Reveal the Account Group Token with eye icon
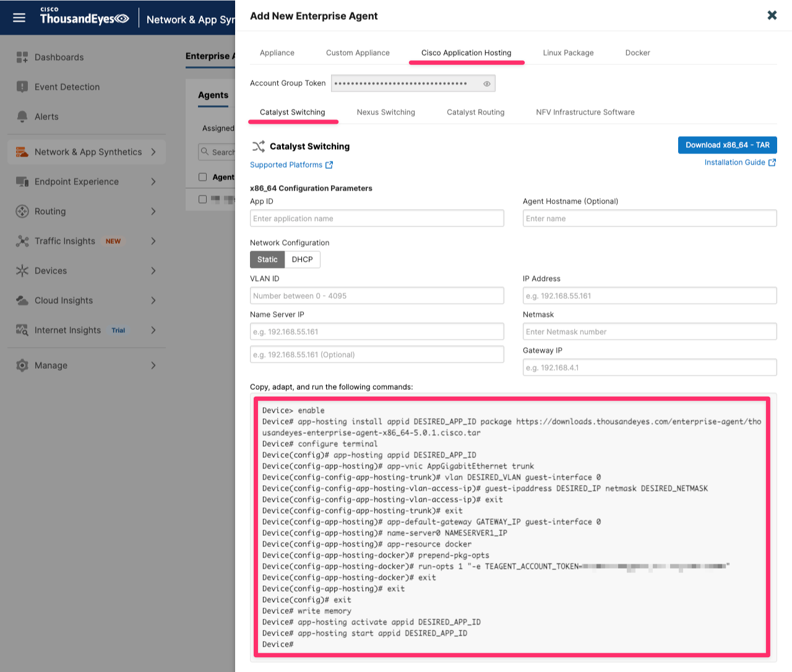Screen dimensions: 792x672 487,84
